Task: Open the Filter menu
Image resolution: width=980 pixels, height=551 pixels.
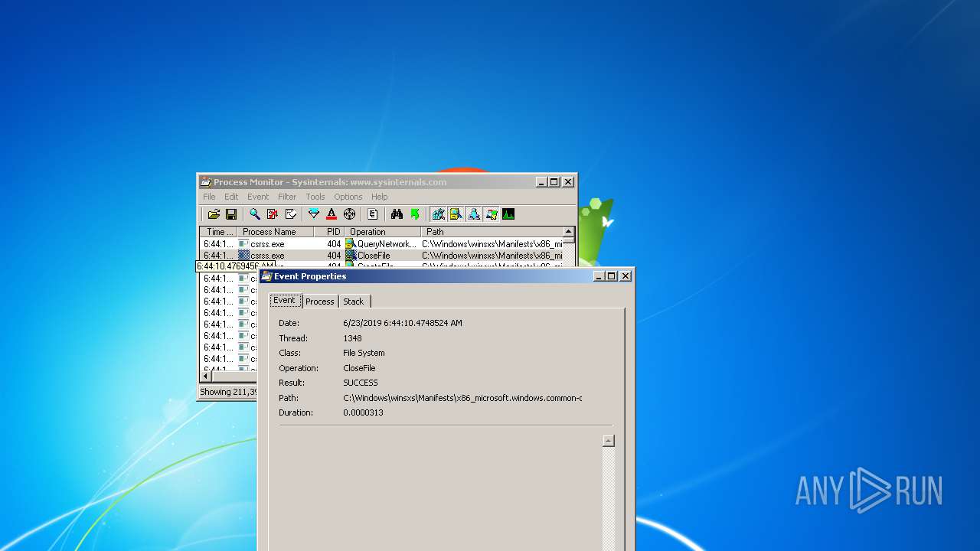Action: click(x=287, y=197)
